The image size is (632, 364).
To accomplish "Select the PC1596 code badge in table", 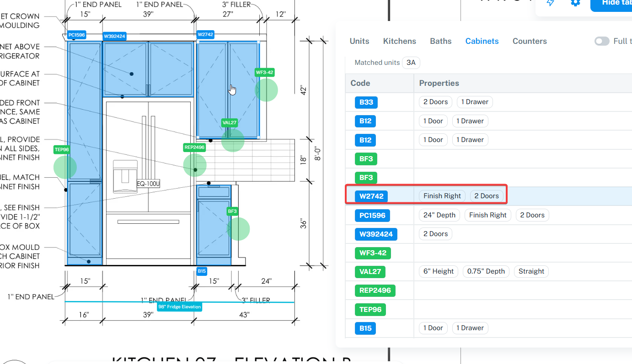I will pyautogui.click(x=373, y=215).
